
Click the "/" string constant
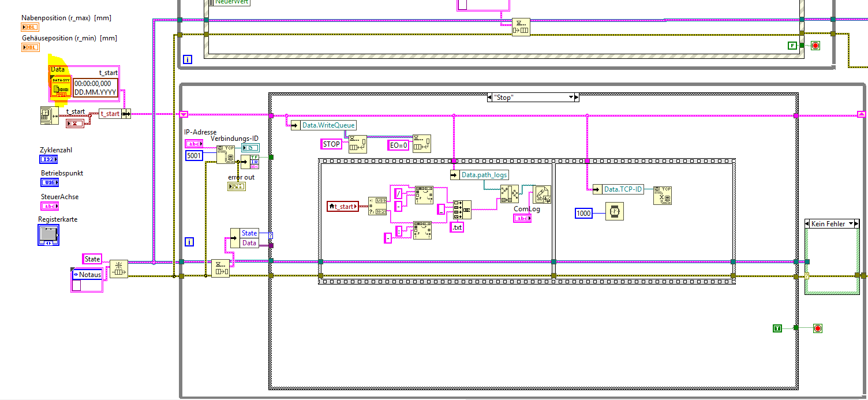point(398,193)
